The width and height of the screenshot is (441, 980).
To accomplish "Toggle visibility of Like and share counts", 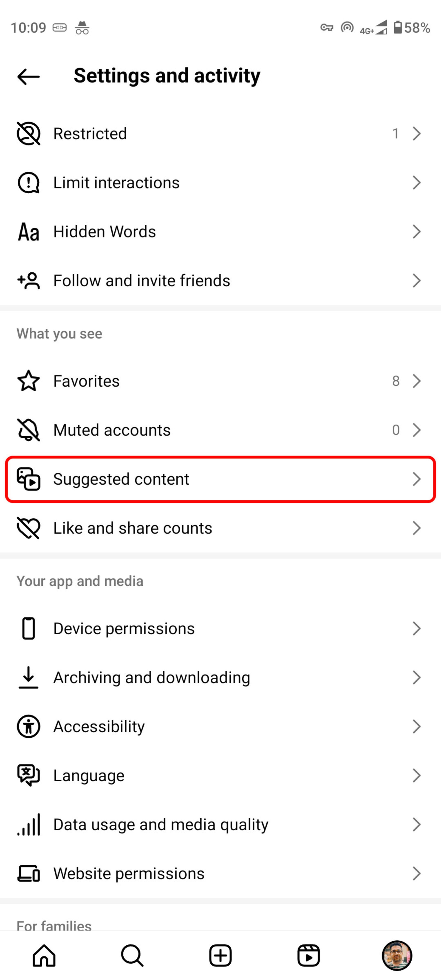I will point(220,528).
